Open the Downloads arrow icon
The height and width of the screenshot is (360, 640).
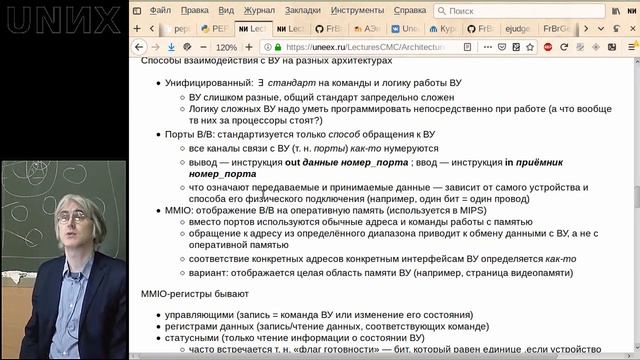coord(171,47)
